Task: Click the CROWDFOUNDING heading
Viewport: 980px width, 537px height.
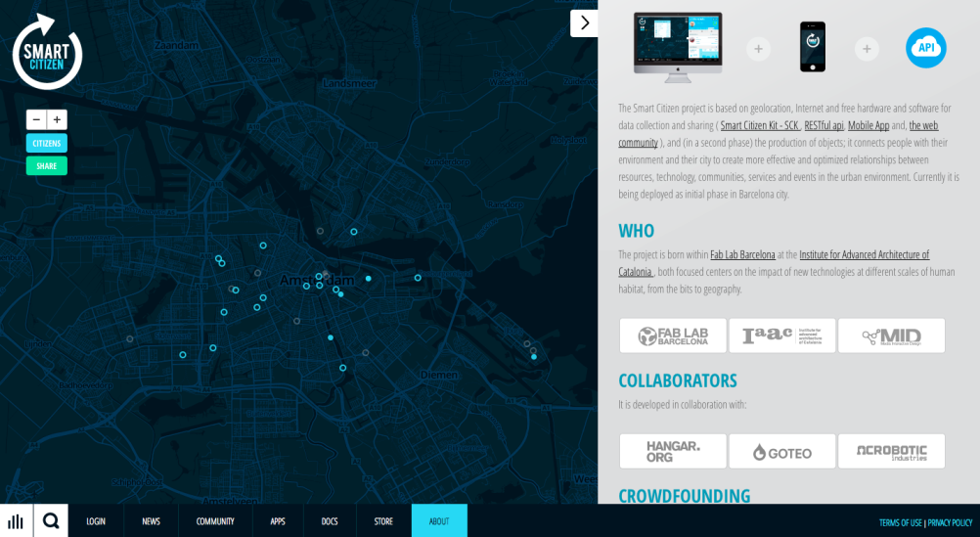Action: [685, 495]
